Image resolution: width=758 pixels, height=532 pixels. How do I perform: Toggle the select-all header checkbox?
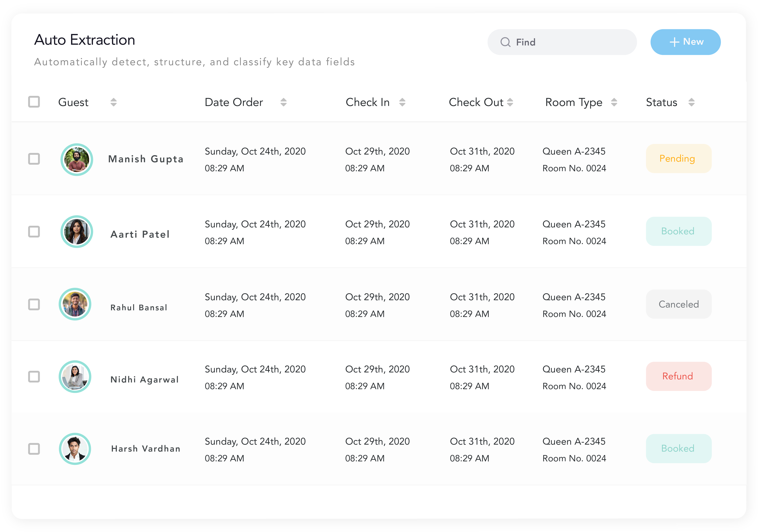tap(34, 102)
